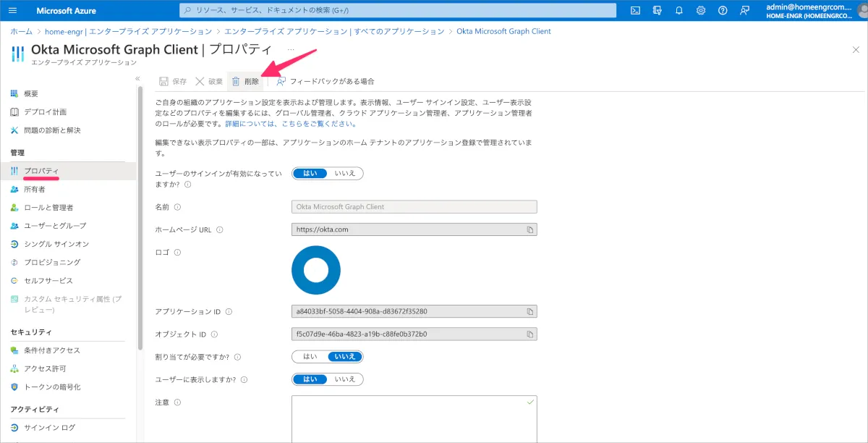Open the more options ellipsis by title

pos(291,49)
